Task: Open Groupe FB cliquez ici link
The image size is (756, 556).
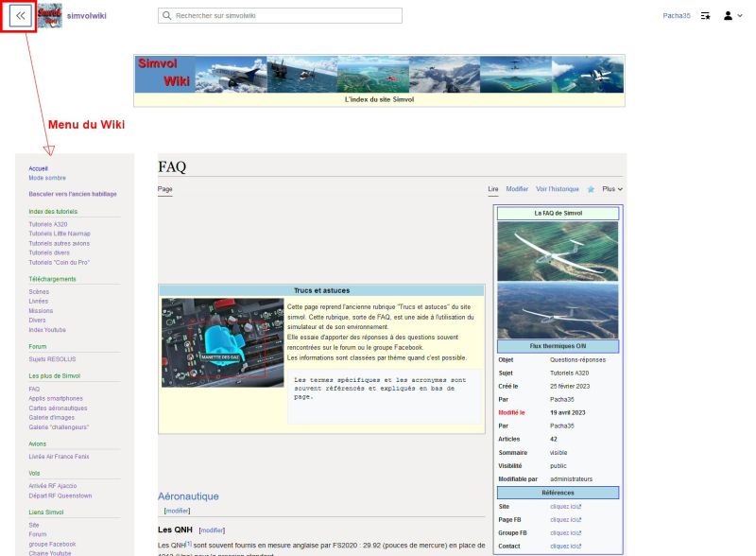Action: point(565,533)
